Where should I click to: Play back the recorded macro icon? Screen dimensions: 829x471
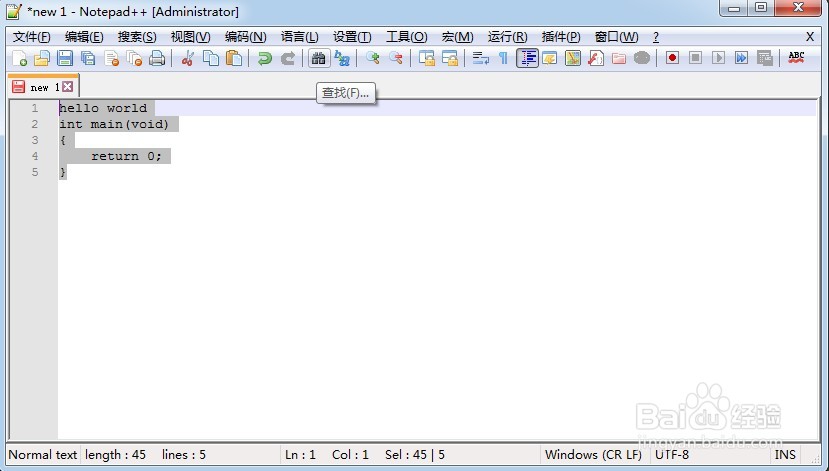tap(718, 58)
